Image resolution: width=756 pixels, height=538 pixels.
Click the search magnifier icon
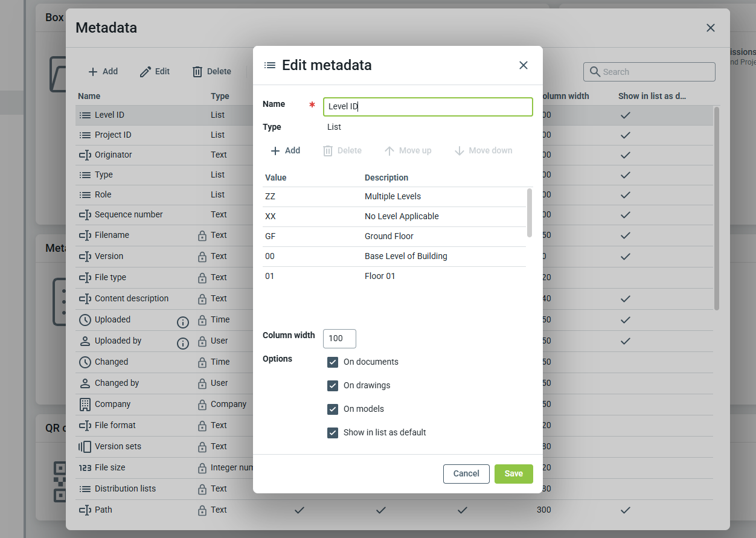pos(595,72)
